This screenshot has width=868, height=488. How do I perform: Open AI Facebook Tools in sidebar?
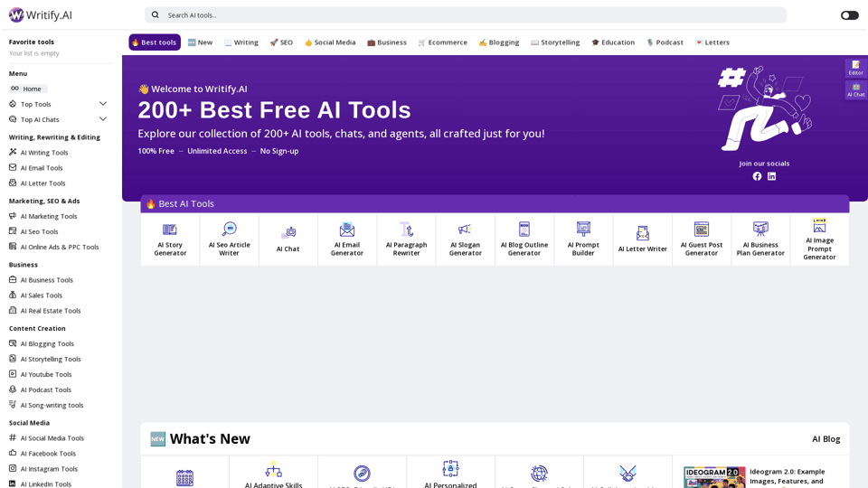pos(42,454)
